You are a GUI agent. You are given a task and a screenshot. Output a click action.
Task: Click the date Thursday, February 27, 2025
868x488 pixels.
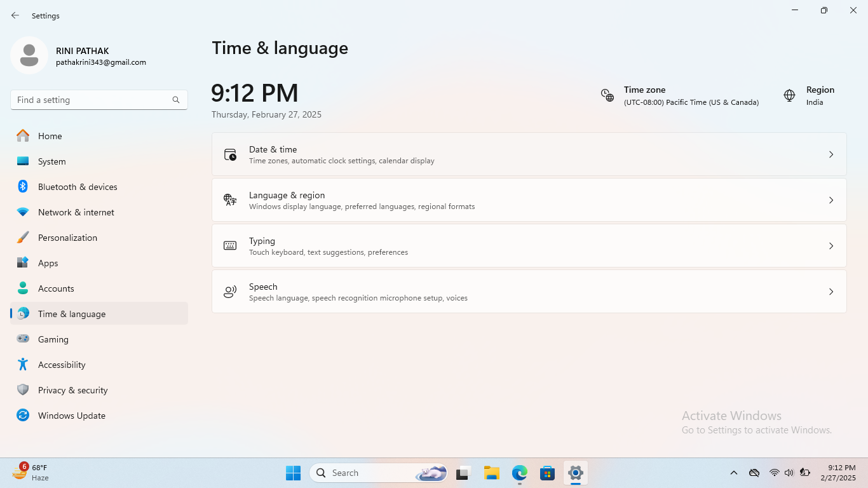click(x=267, y=115)
